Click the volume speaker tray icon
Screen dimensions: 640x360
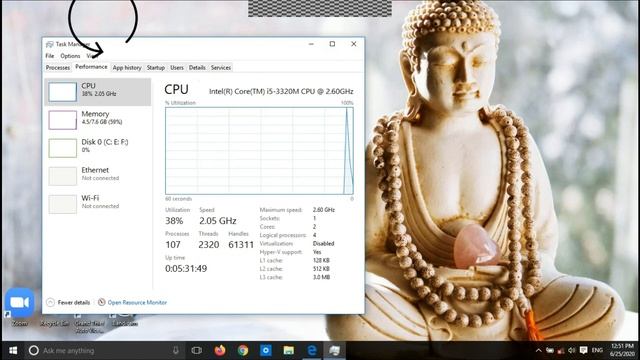coord(572,351)
